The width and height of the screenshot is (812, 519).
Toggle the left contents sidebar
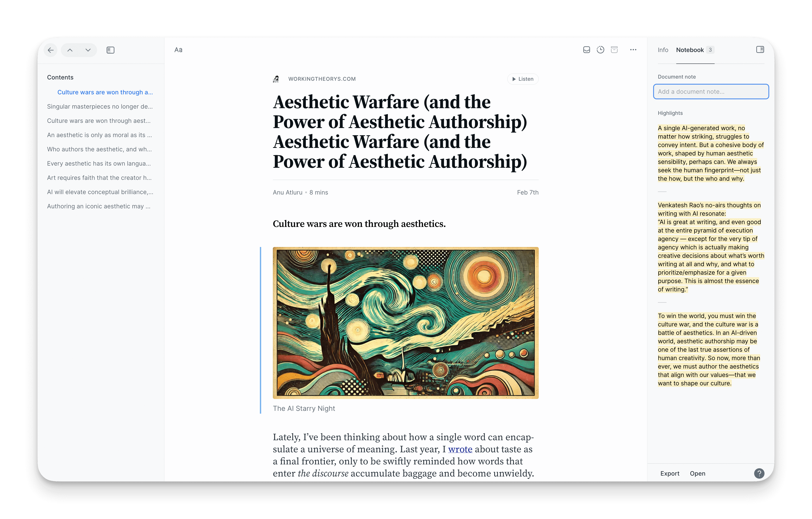(x=110, y=50)
